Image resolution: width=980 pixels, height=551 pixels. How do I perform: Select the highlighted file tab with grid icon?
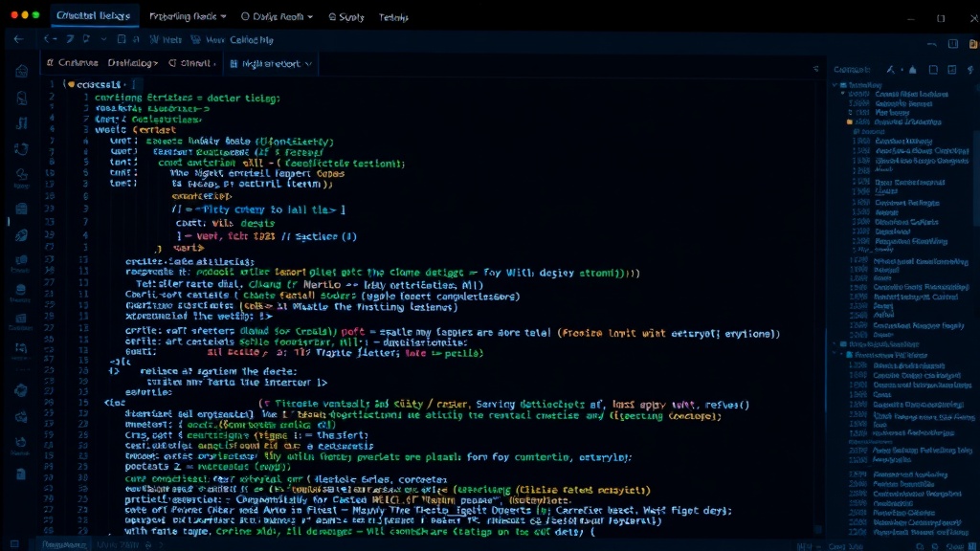point(271,64)
